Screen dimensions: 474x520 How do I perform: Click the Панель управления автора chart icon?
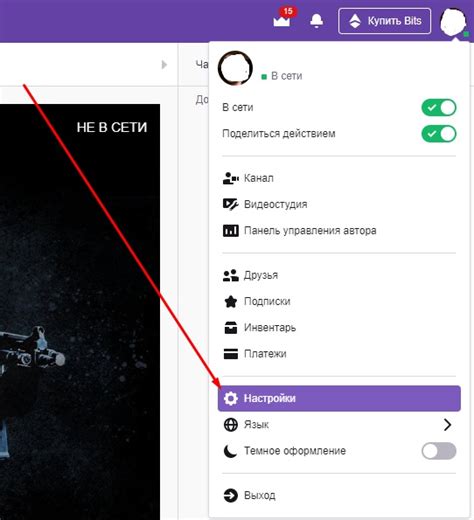tap(231, 231)
